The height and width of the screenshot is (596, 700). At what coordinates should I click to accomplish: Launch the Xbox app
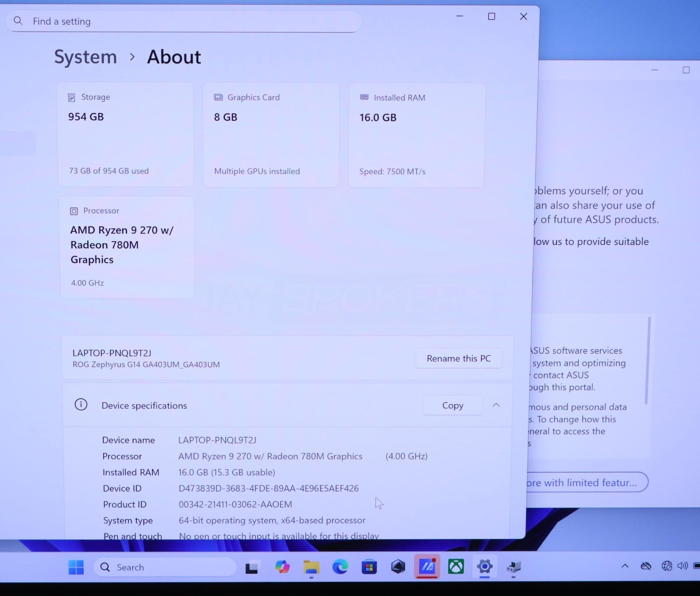pyautogui.click(x=456, y=567)
